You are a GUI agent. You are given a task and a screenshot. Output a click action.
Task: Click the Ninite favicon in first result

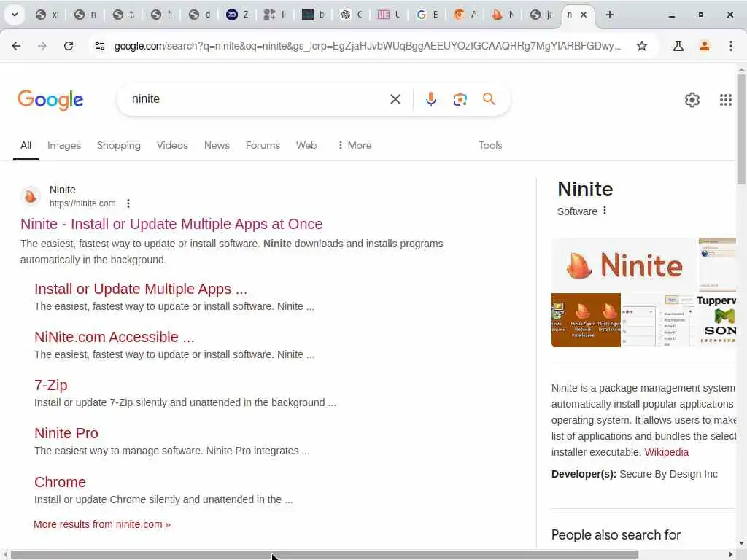coord(31,195)
